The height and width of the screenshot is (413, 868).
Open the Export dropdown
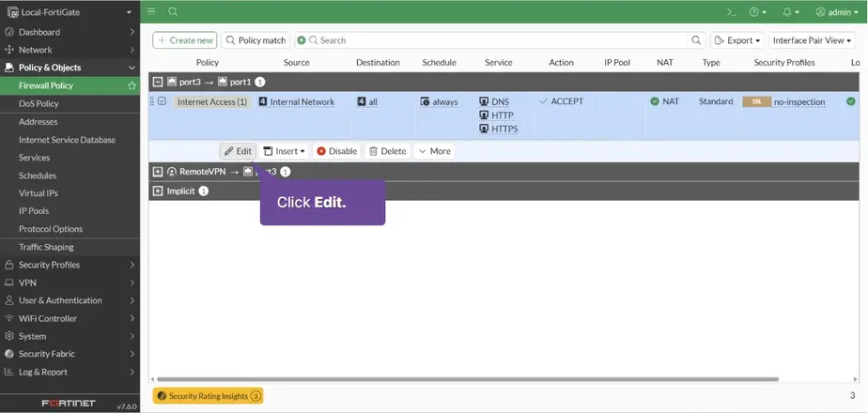[x=737, y=40]
